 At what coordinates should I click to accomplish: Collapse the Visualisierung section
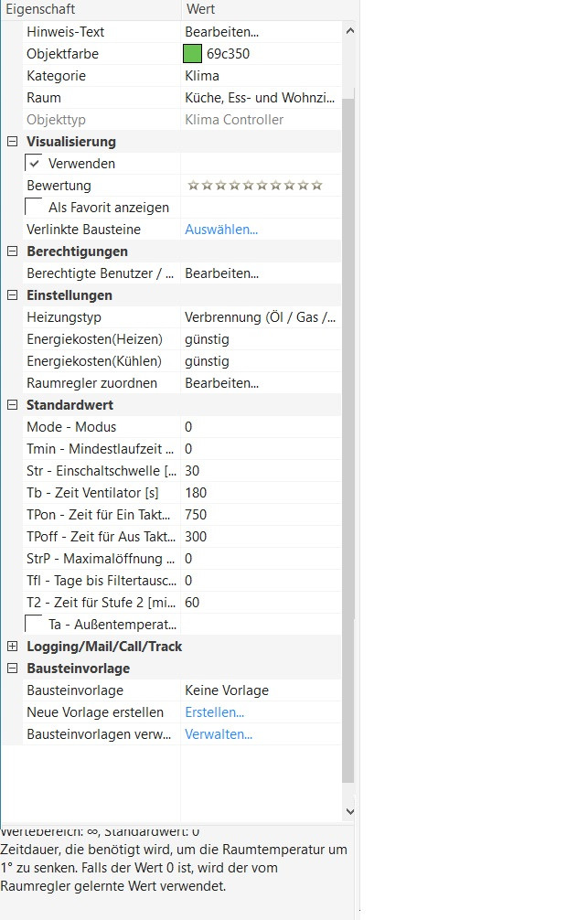pyautogui.click(x=12, y=142)
